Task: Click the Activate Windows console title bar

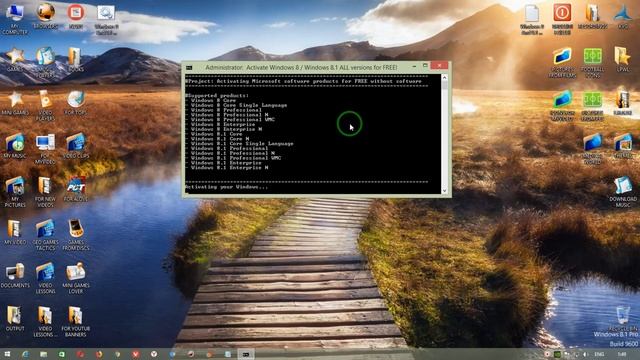Action: [x=301, y=67]
